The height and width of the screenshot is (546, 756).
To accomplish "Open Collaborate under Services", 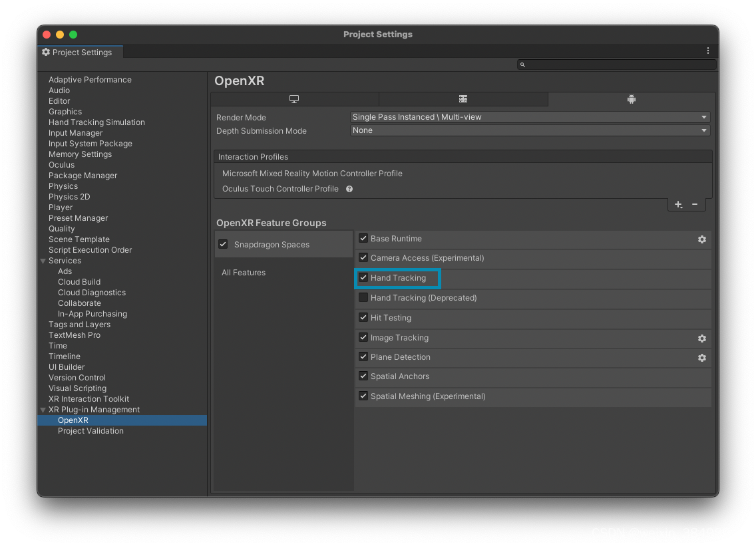I will click(80, 303).
